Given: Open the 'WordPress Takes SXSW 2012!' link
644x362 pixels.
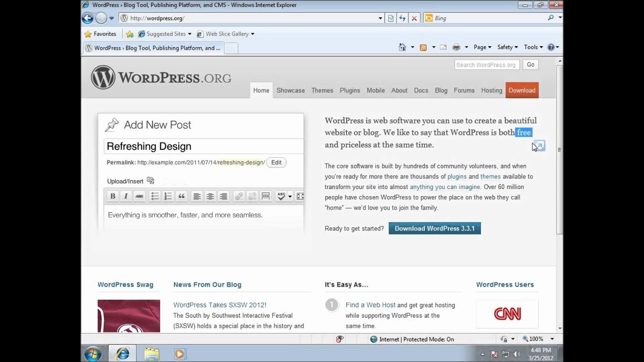Looking at the screenshot, I should (x=220, y=305).
